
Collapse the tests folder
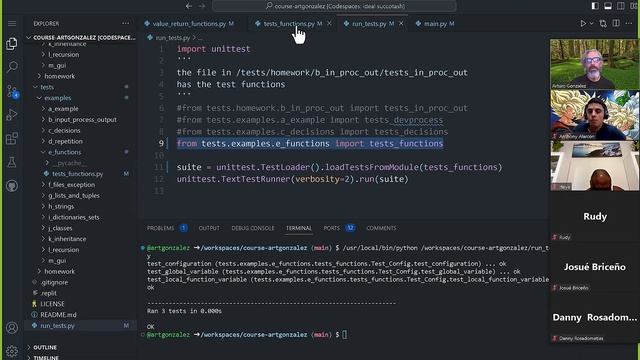[80, 87]
